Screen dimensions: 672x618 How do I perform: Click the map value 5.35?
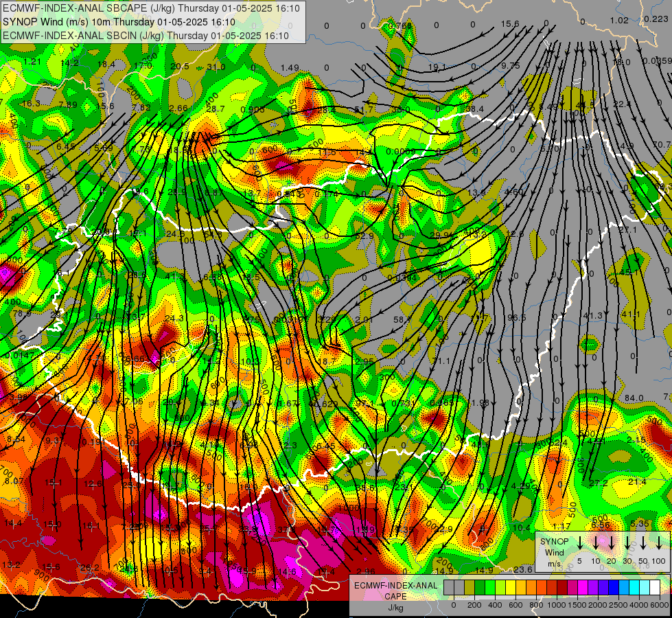click(640, 523)
